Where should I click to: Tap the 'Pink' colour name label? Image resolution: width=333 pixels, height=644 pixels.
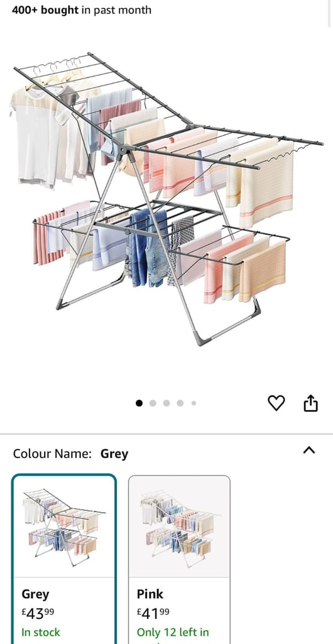[x=150, y=594]
